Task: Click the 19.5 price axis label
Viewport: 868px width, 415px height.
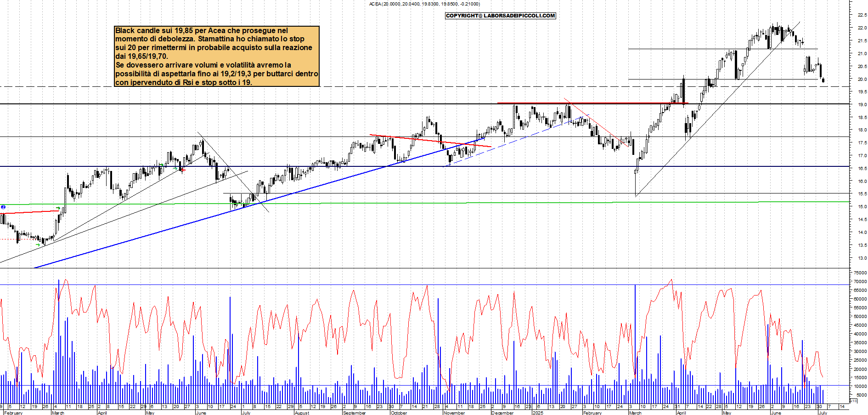Action: pyautogui.click(x=862, y=92)
